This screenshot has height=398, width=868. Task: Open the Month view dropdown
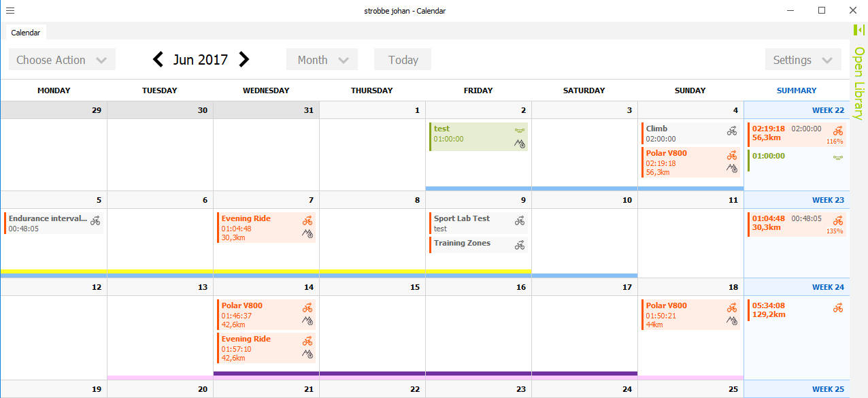tap(322, 60)
